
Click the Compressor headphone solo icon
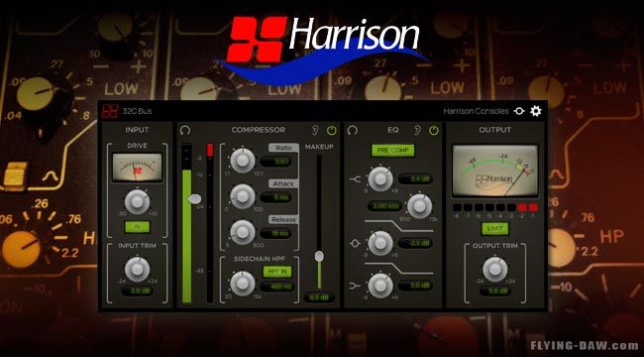tap(185, 130)
